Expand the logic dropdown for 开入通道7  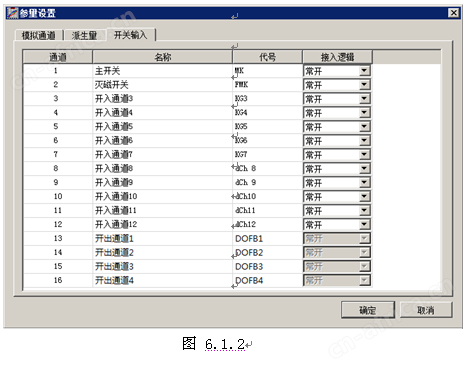click(364, 155)
